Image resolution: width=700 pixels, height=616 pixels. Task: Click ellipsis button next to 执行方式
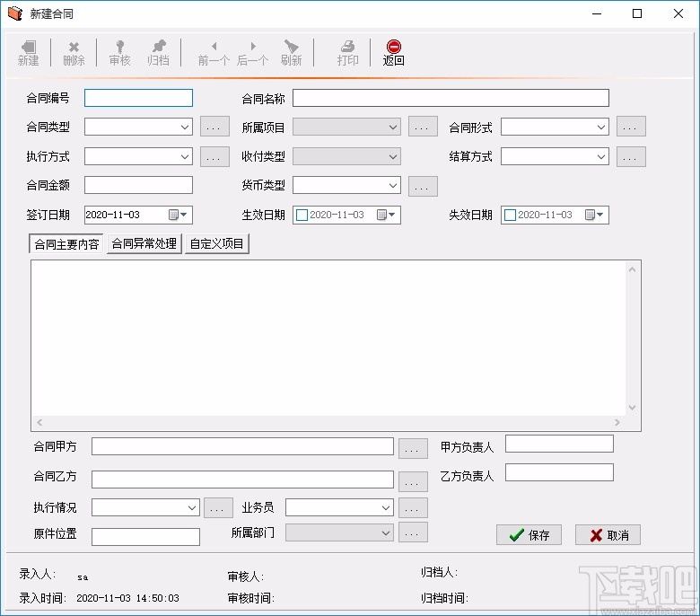(x=214, y=157)
